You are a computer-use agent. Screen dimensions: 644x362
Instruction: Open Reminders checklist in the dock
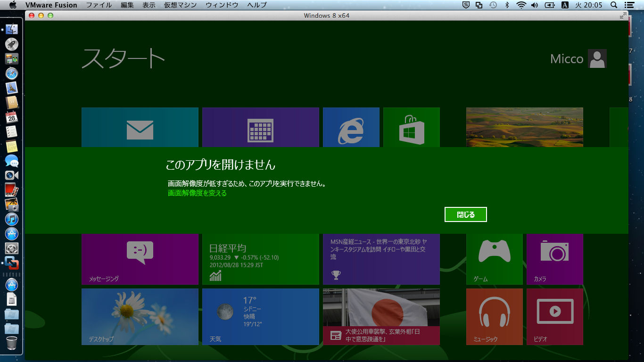click(12, 132)
